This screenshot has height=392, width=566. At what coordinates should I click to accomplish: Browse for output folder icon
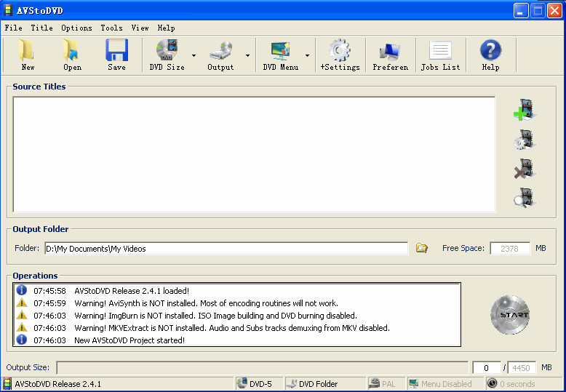(x=421, y=248)
